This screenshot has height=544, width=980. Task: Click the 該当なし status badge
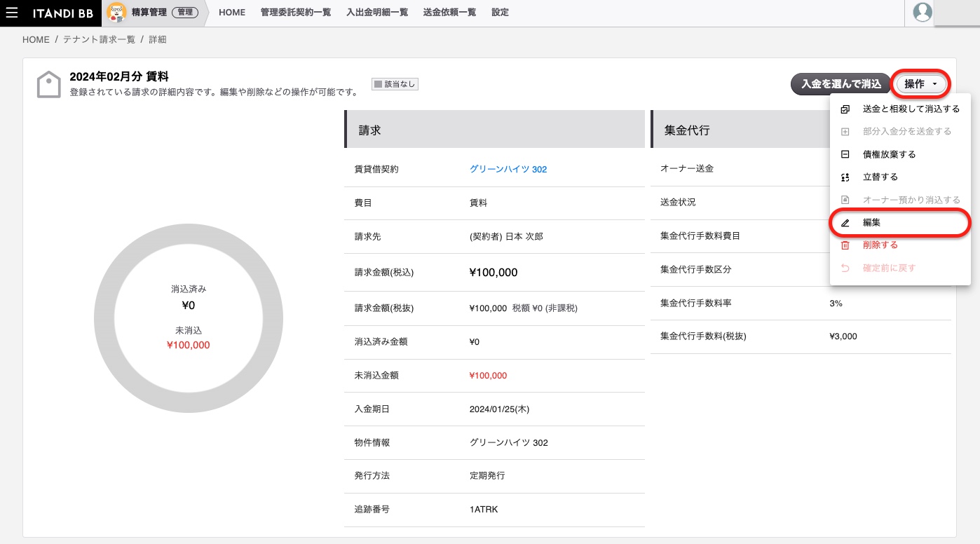pyautogui.click(x=395, y=84)
